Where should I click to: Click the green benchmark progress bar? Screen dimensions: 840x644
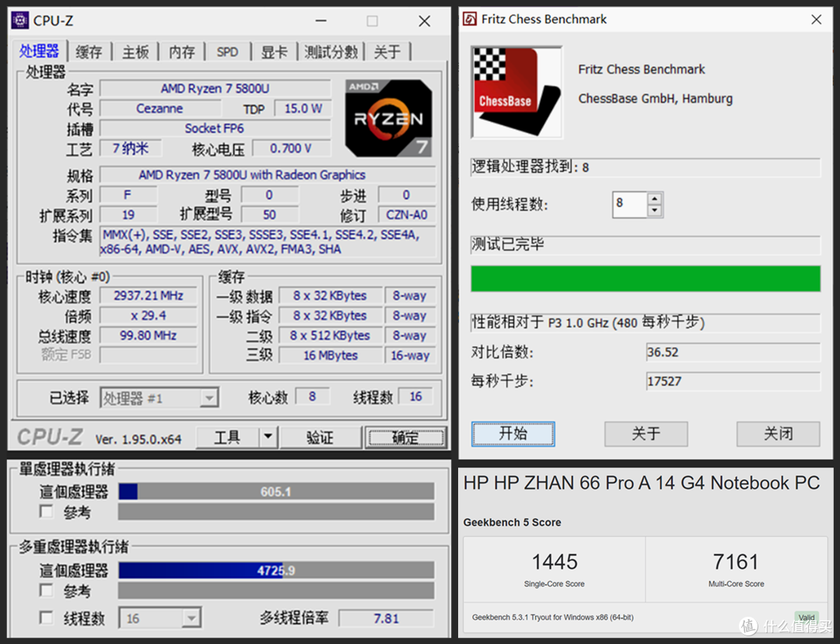tap(646, 278)
